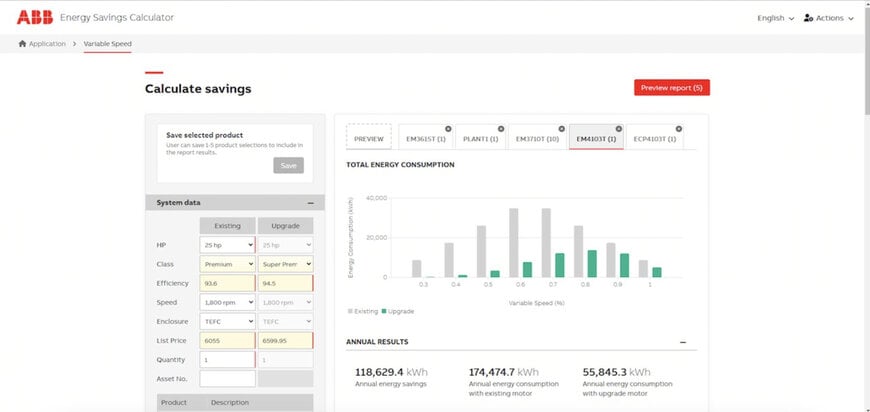870x412 pixels.
Task: Click the Product column header
Action: [x=174, y=403]
